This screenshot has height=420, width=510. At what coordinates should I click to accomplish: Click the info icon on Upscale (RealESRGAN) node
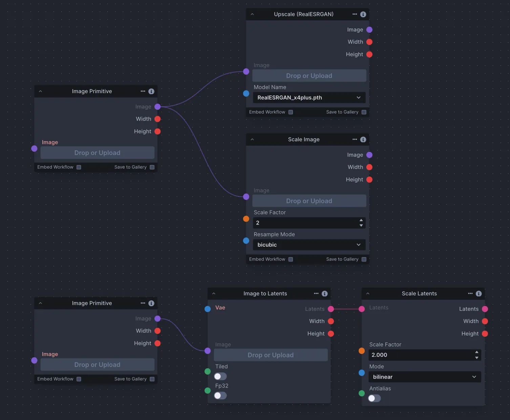point(363,14)
